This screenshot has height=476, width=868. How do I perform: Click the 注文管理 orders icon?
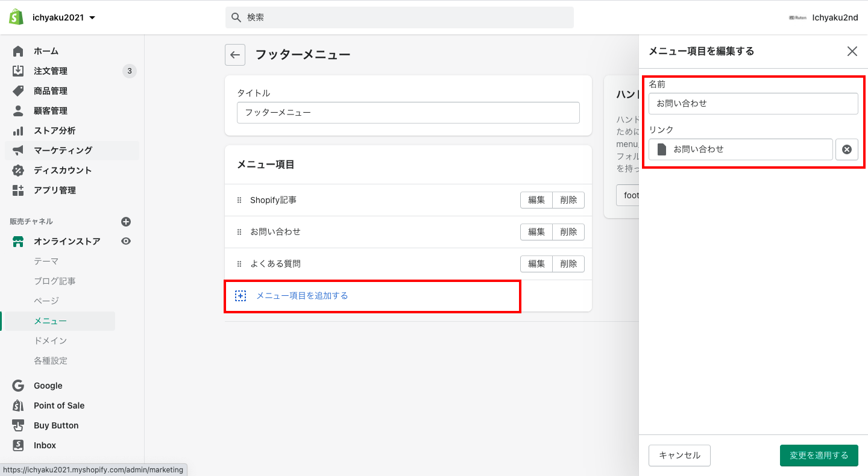[x=18, y=71]
